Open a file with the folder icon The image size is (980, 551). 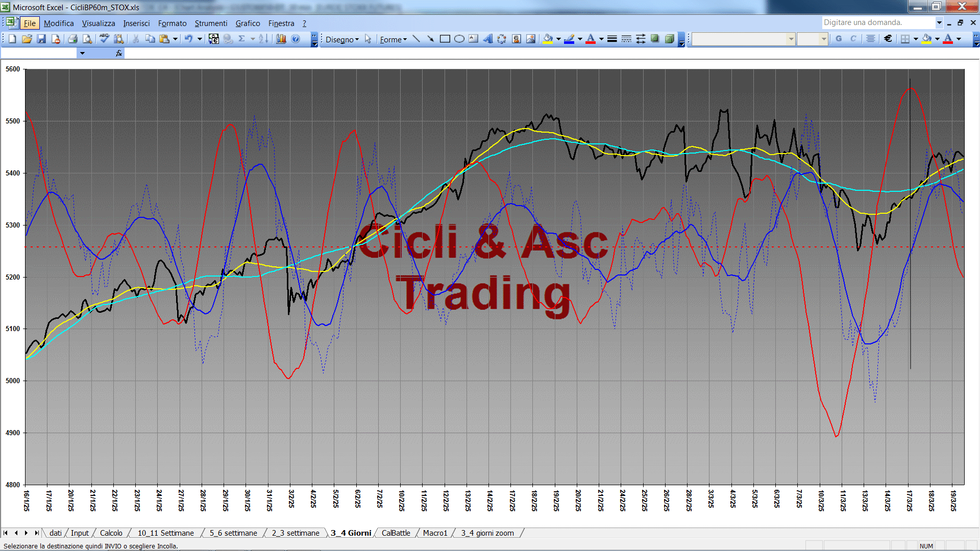(27, 39)
